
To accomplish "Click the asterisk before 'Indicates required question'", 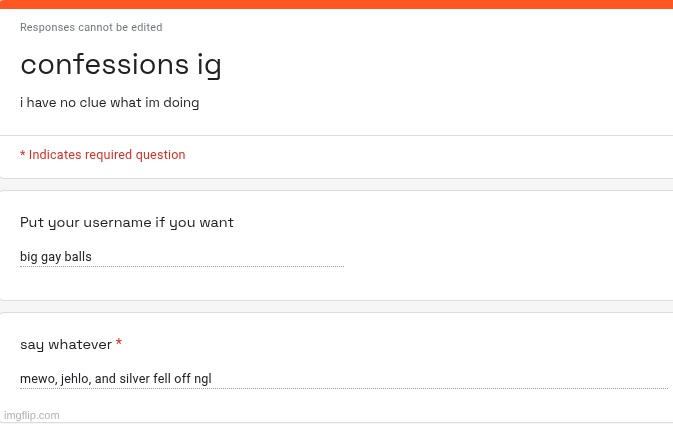I will click(x=23, y=154).
